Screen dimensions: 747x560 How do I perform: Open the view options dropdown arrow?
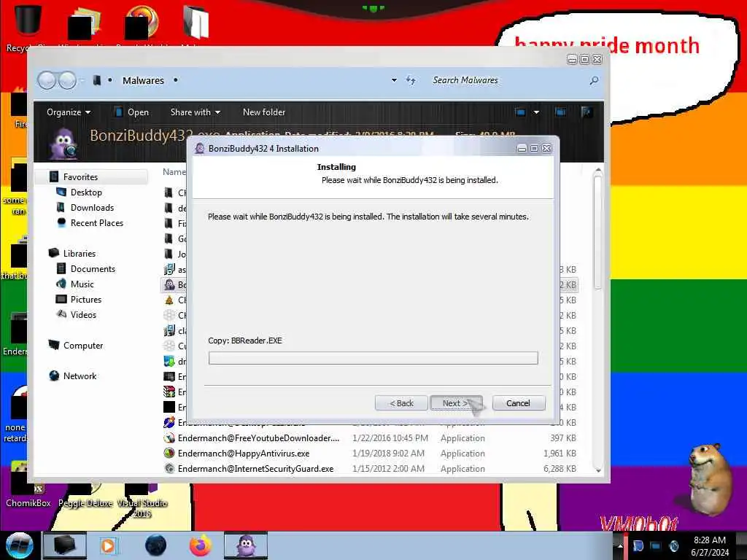click(536, 112)
